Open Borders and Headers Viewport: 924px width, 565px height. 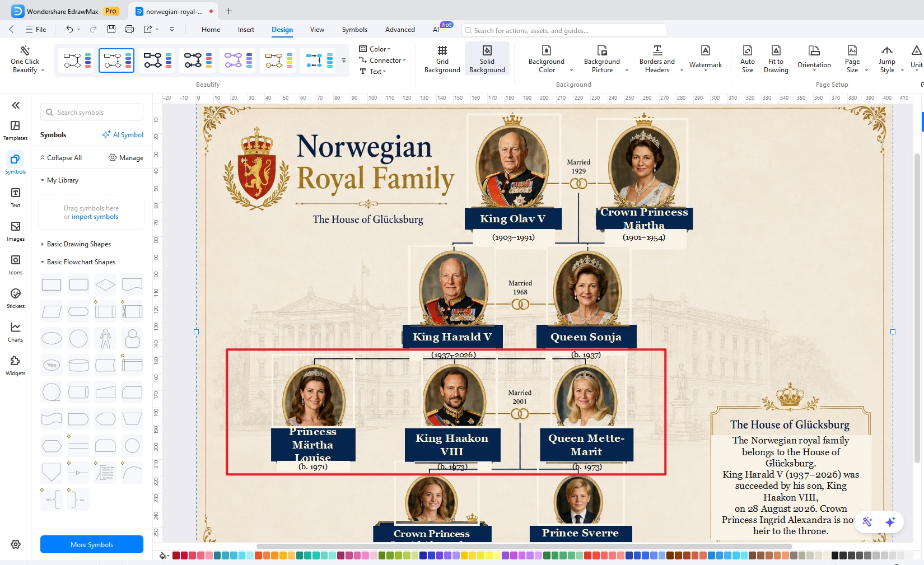coord(657,59)
